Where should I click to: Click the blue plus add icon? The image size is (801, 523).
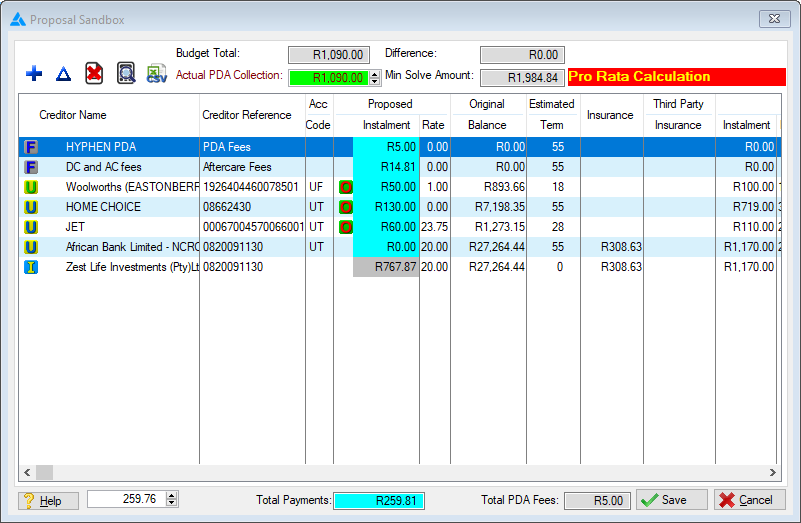point(34,73)
